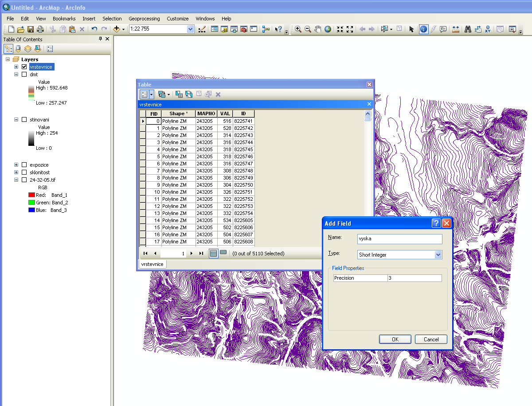Viewport: 532px width, 406px height.
Task: Uncheck the vrstevnice layer checkbox
Action: (x=24, y=67)
